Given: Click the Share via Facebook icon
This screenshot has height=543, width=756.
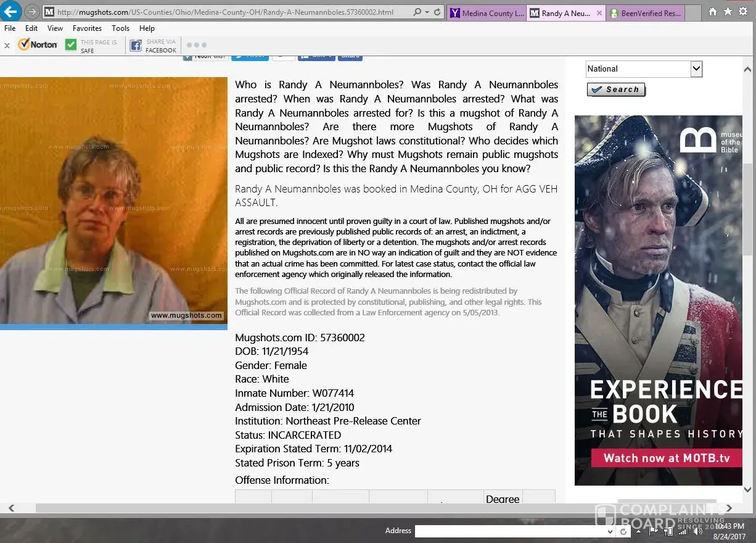Looking at the screenshot, I should pyautogui.click(x=135, y=45).
